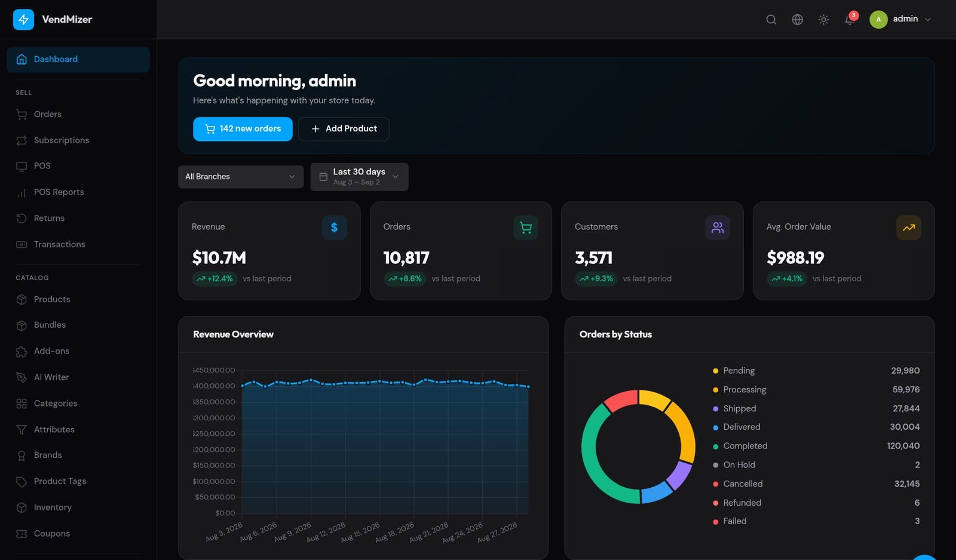This screenshot has height=560, width=956.
Task: Click the $988.19 average order value
Action: click(795, 258)
